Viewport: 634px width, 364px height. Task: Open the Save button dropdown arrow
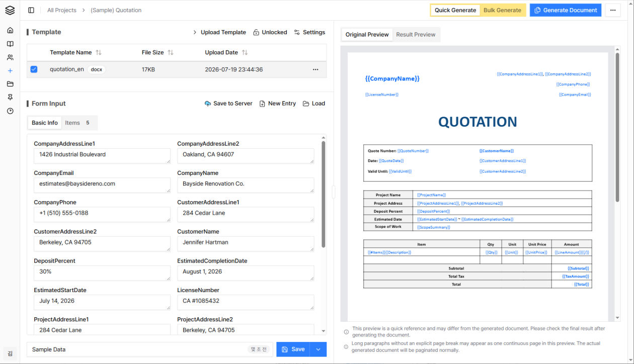tap(318, 349)
